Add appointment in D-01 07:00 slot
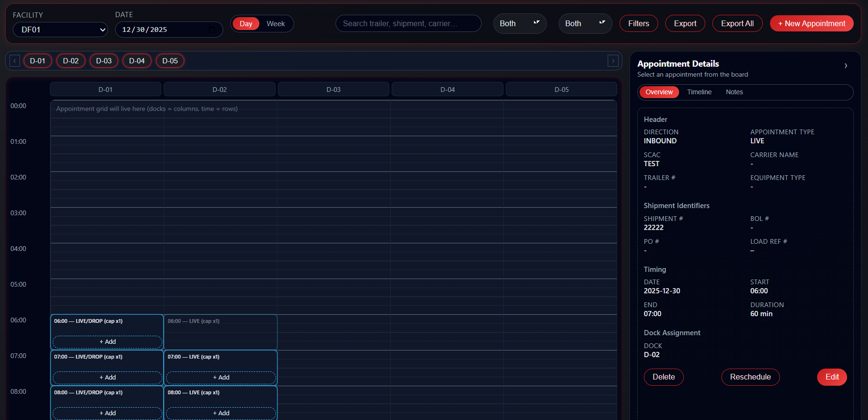868x420 pixels. click(108, 378)
